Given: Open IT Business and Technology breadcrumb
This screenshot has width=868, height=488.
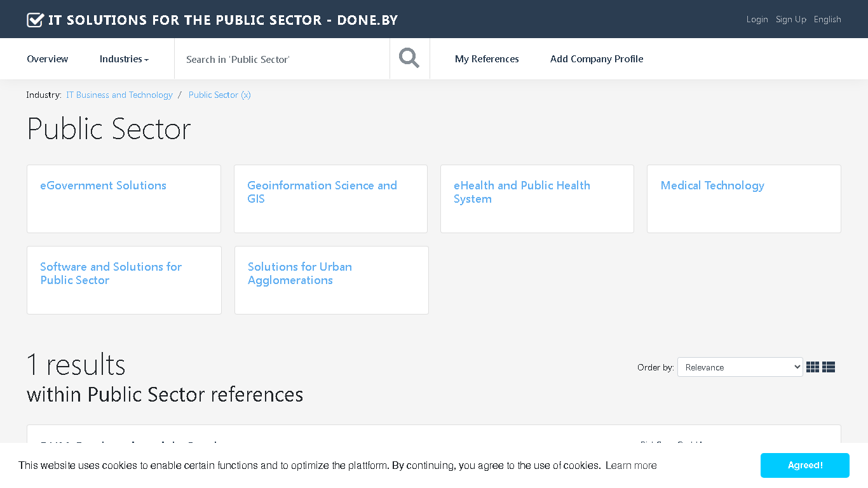Looking at the screenshot, I should coord(119,95).
